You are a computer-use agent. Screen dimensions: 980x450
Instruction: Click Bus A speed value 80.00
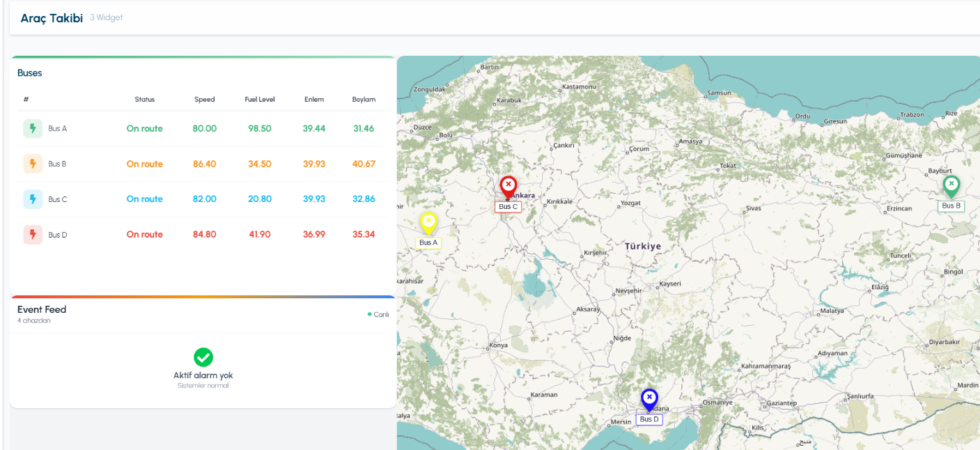point(205,129)
